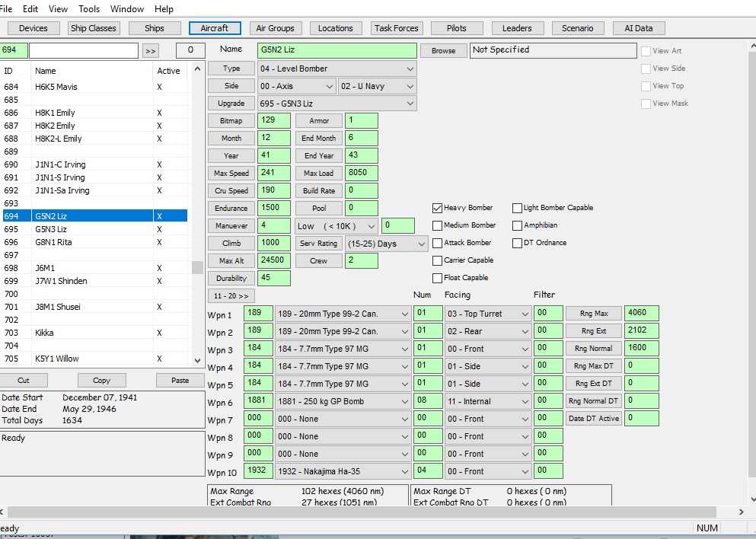This screenshot has width=756, height=539.
Task: Select the J7W1 Shinden row
Action: tap(94, 281)
